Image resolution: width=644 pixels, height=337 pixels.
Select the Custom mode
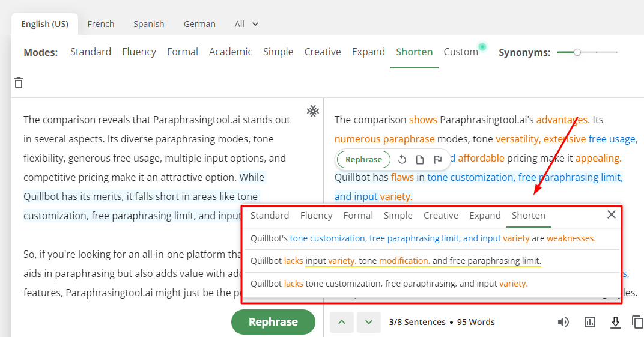click(460, 52)
